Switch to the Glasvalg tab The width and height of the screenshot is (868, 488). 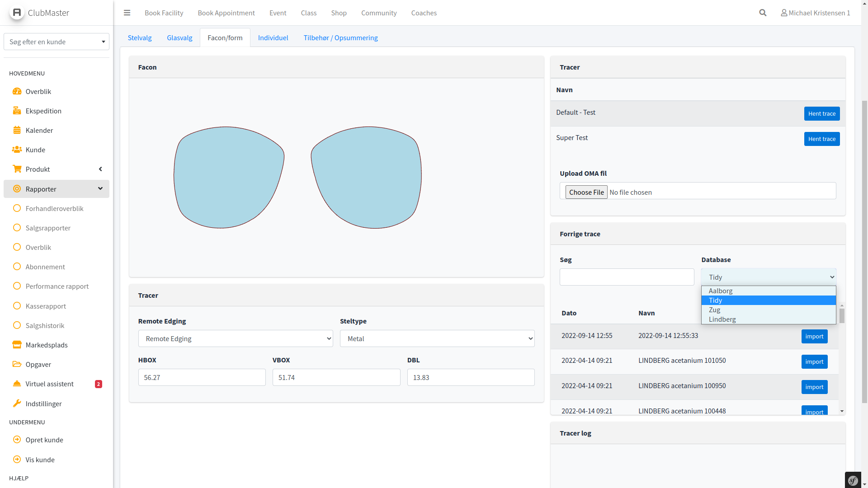point(179,38)
